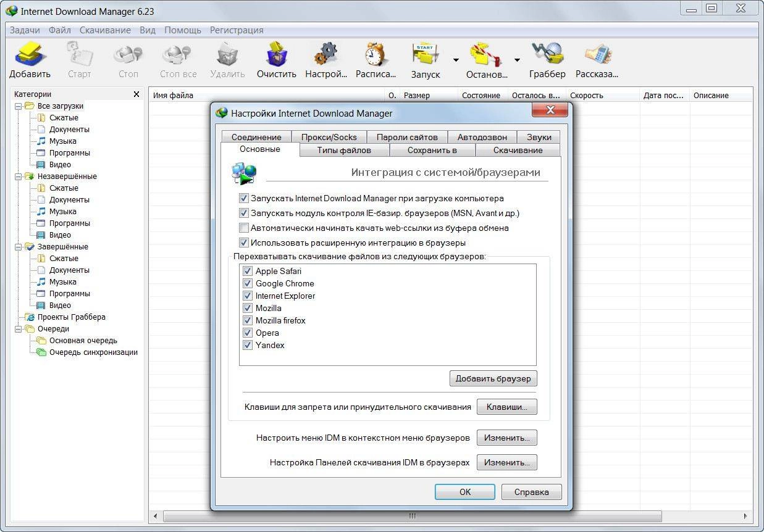Select Документы under Все загрузки
764x532 pixels.
[x=69, y=130]
